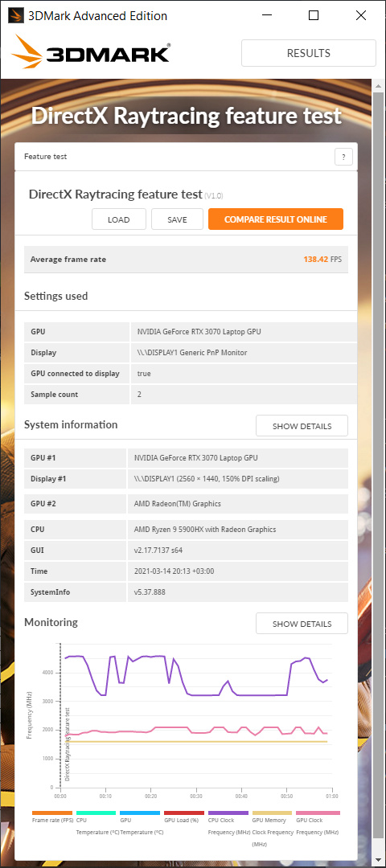Click the GUI version v2.17.7137 s64
The height and width of the screenshot is (868, 386).
(x=158, y=551)
